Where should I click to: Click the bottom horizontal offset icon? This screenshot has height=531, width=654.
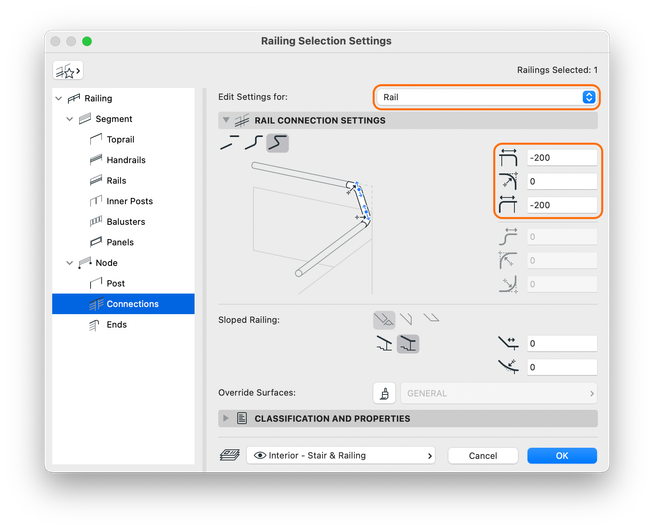(508, 205)
